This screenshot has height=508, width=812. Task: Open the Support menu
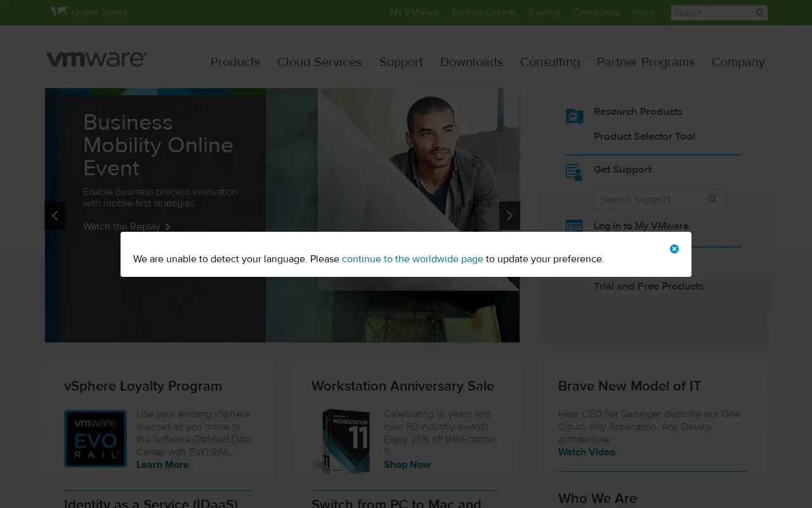tap(401, 62)
